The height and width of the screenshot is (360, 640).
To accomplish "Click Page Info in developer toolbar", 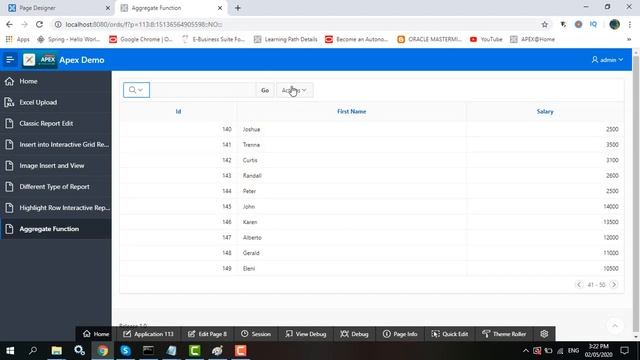I will point(400,334).
